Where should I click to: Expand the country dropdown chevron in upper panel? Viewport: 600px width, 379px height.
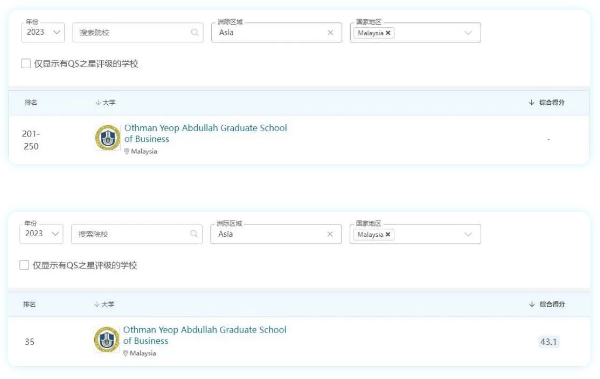468,33
